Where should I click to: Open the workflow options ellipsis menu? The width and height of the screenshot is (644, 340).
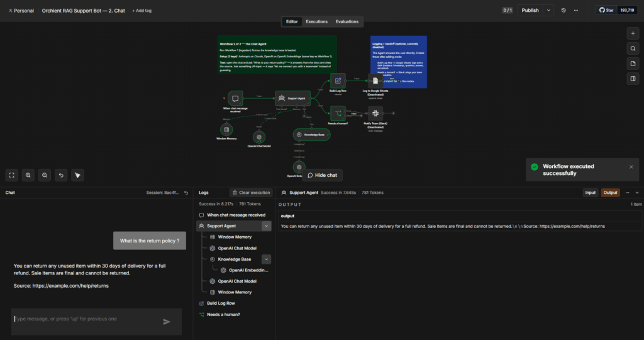[x=576, y=10]
